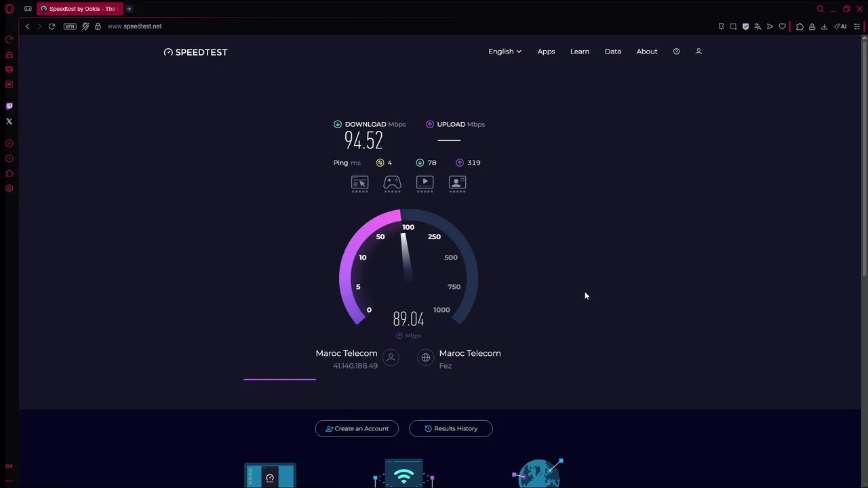Open Speedtest help question mark icon
Screen dimensions: 868x488
tap(676, 52)
